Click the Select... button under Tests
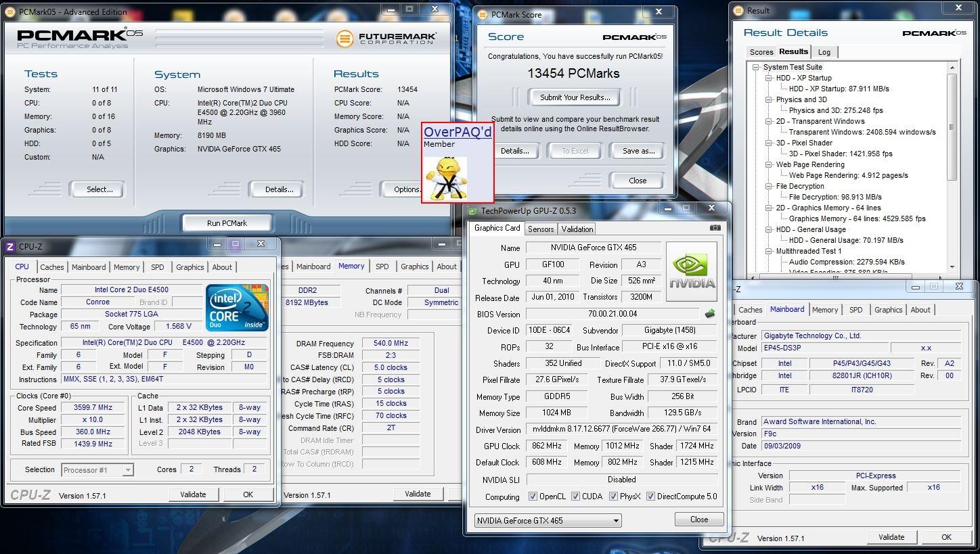This screenshot has width=980, height=554. click(99, 189)
